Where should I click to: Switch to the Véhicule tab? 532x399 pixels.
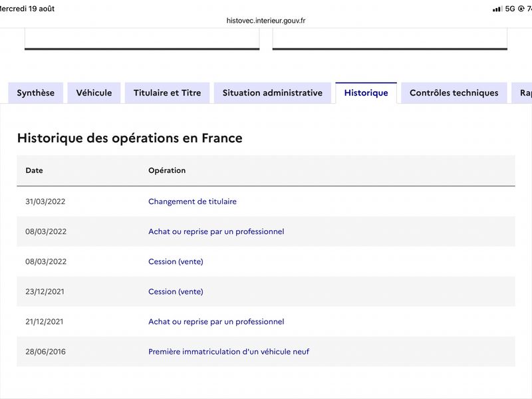[94, 92]
